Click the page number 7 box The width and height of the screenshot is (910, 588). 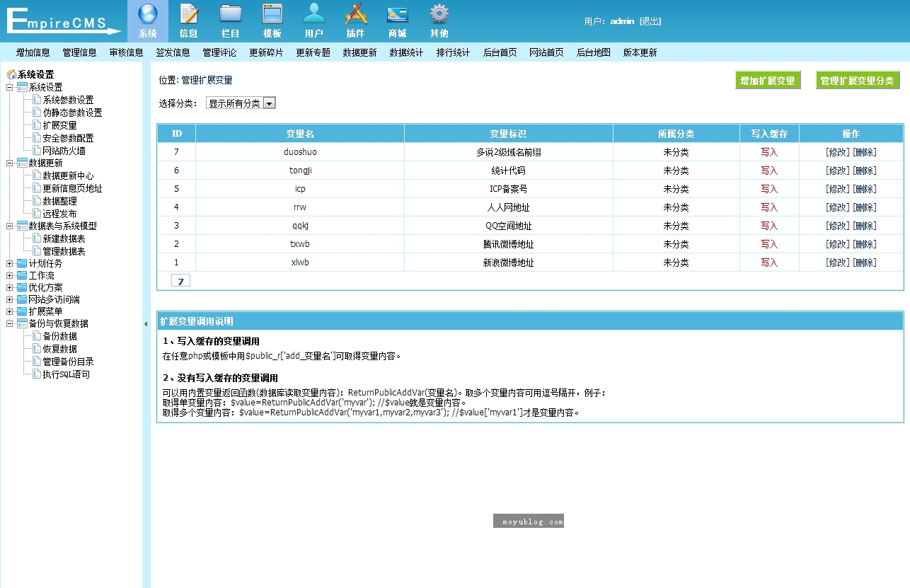tap(180, 281)
